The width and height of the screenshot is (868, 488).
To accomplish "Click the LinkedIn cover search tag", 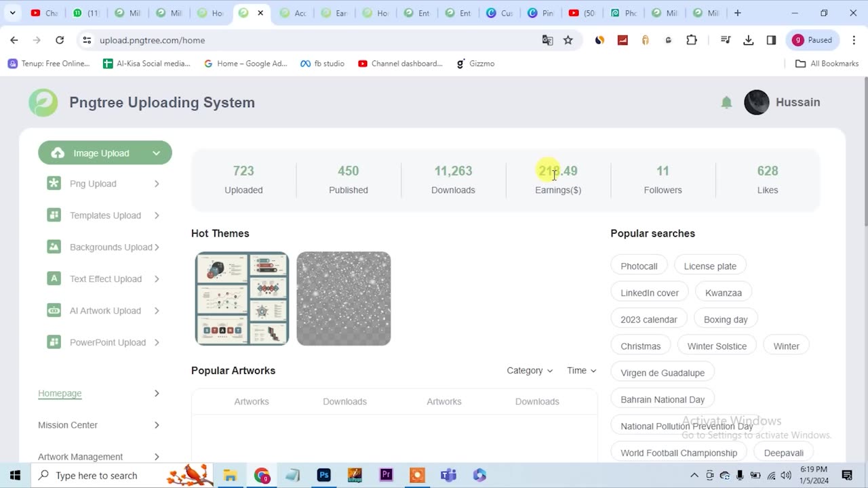I will (650, 293).
